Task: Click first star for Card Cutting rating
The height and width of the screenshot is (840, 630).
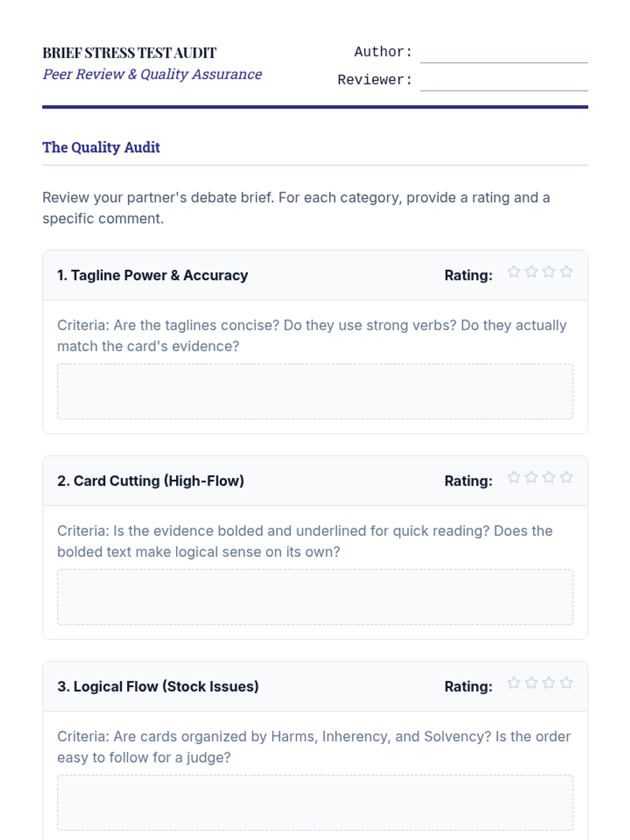Action: click(513, 477)
